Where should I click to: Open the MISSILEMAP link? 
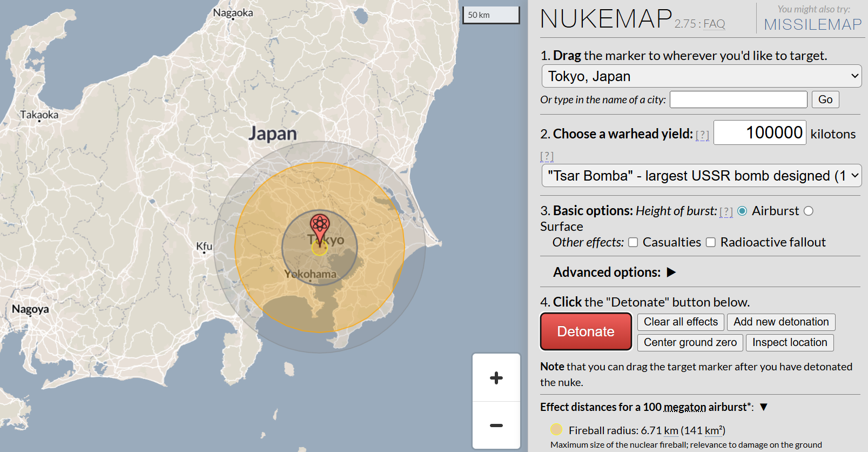(813, 24)
